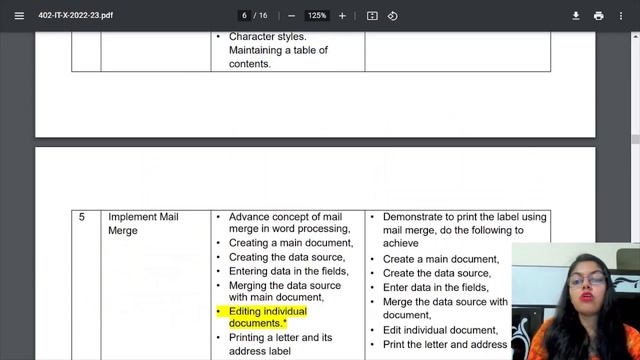
Task: Click 'Merging the data source with main document' bullet
Action: (x=284, y=291)
